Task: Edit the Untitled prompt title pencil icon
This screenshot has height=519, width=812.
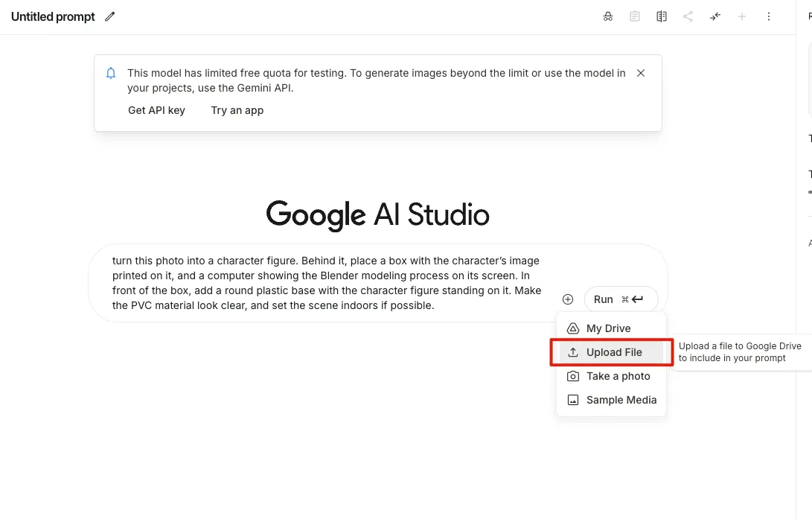Action: 110,16
